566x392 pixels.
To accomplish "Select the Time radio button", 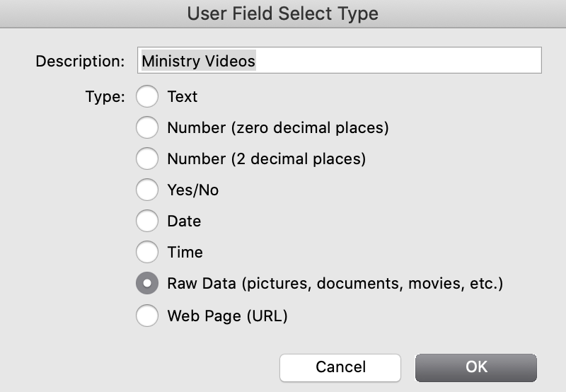I will point(147,253).
